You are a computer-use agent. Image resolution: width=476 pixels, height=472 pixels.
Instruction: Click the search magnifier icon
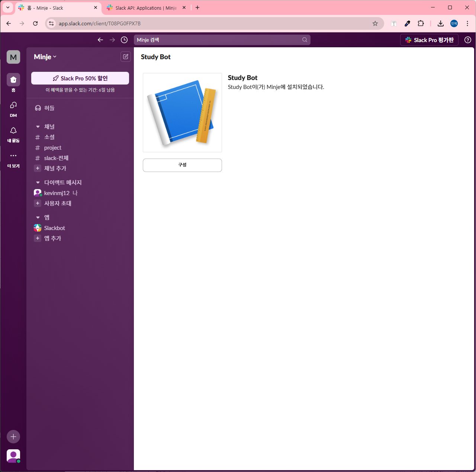tap(305, 40)
